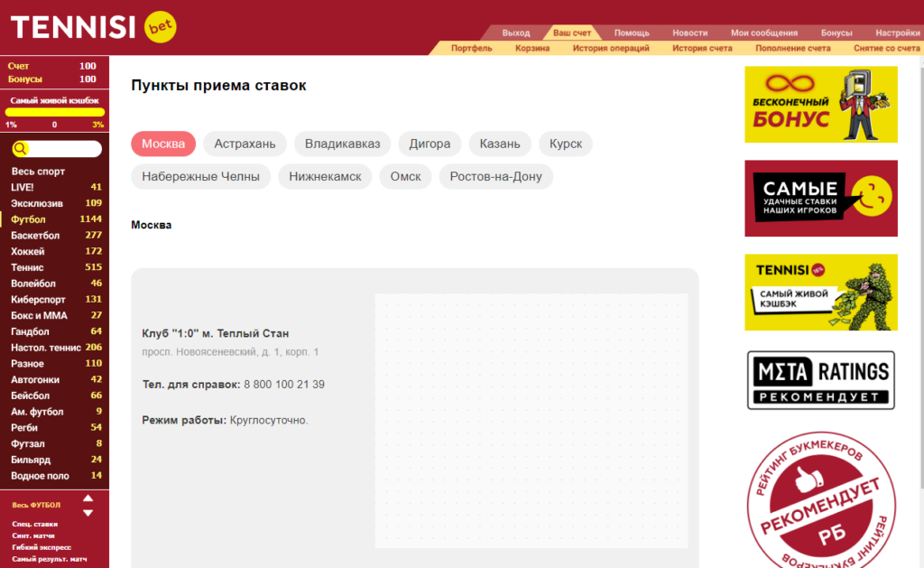
Task: Click the Клуб "1:0" map area
Action: (531, 421)
